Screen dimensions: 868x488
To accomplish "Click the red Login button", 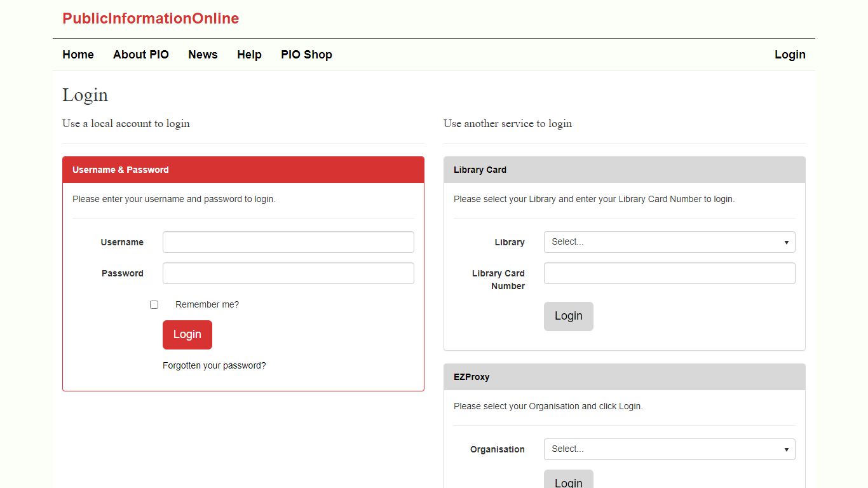I will (x=187, y=335).
